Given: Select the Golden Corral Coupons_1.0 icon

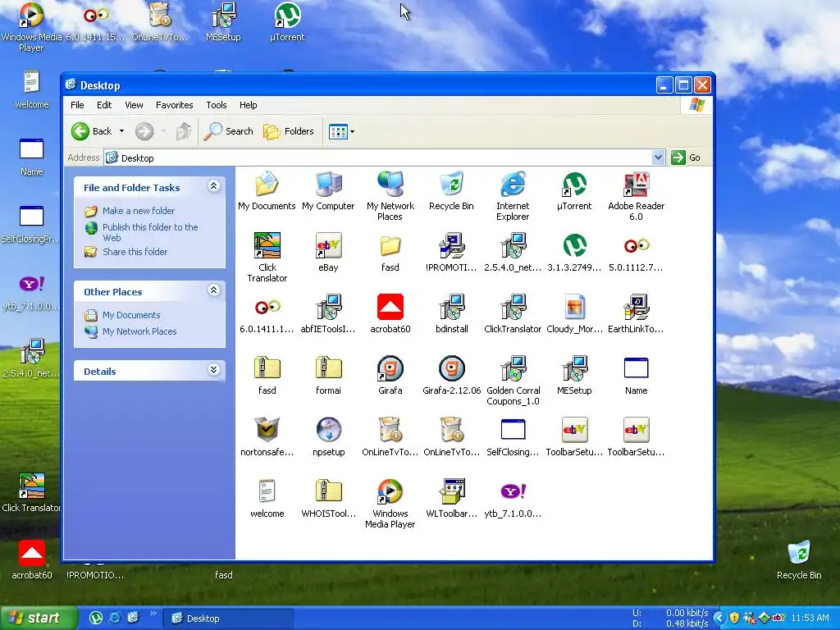Looking at the screenshot, I should click(513, 368).
